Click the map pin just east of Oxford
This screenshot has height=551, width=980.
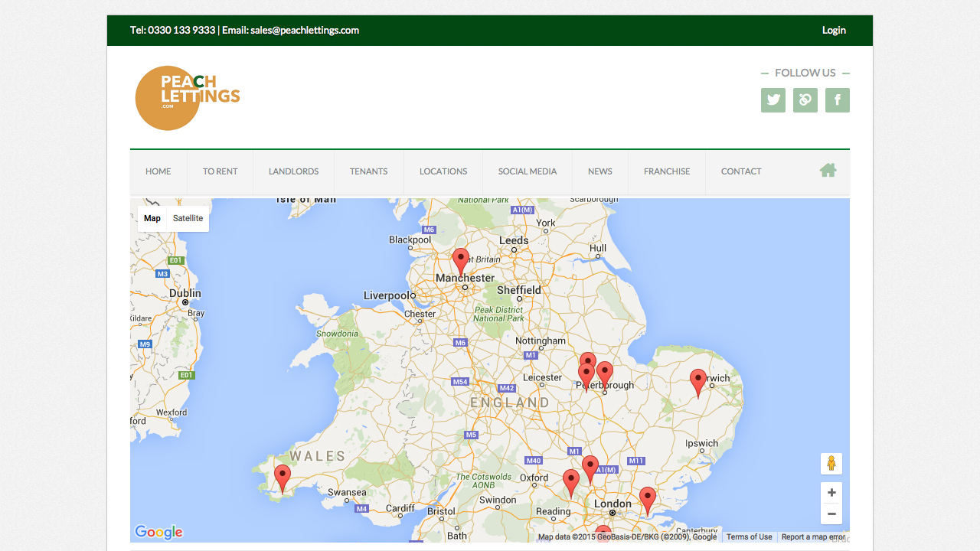pos(571,483)
